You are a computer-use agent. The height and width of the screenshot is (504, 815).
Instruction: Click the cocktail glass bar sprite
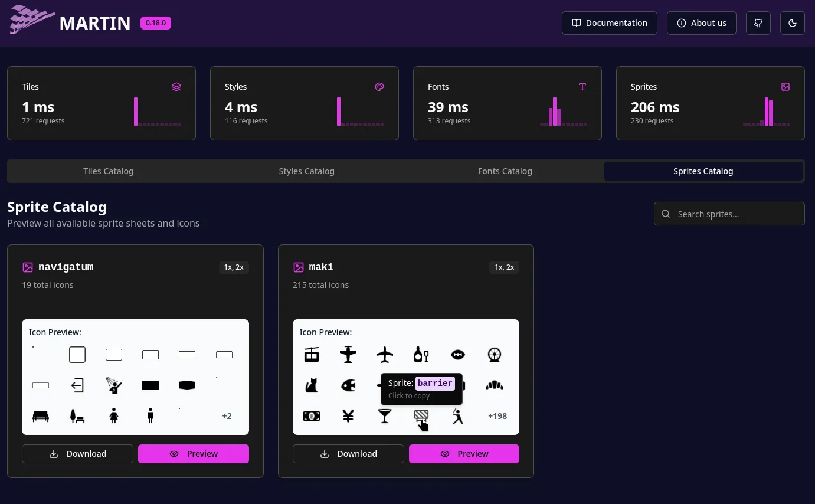click(385, 416)
